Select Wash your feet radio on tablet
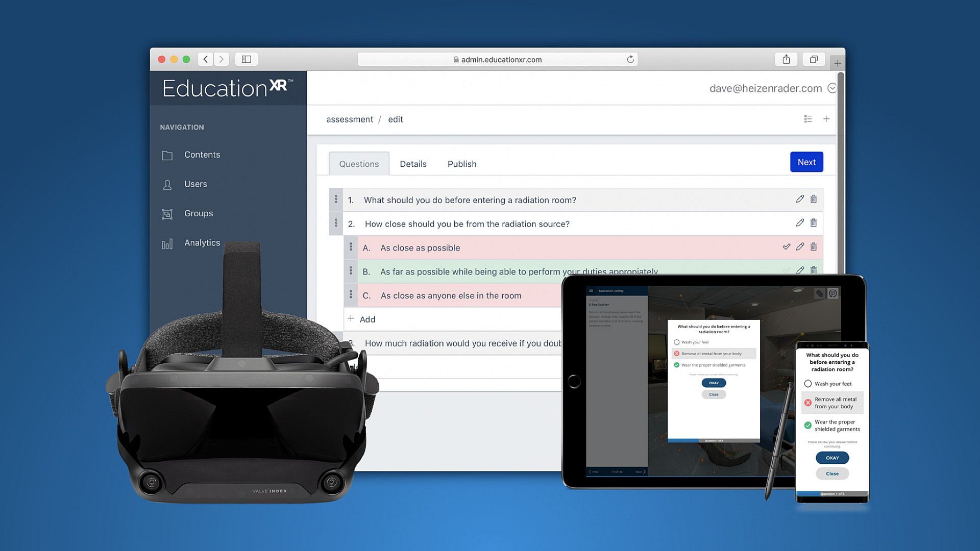 point(677,342)
